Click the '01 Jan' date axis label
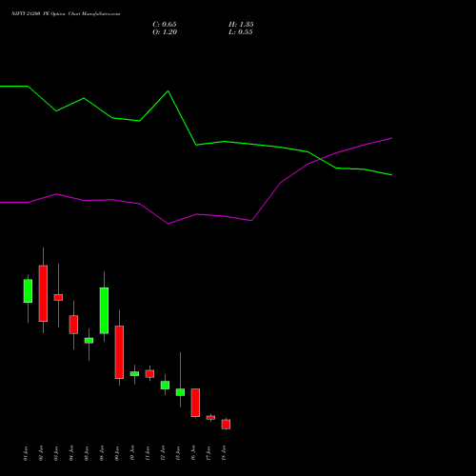Screen dimensions: 476x476 (x=26, y=453)
